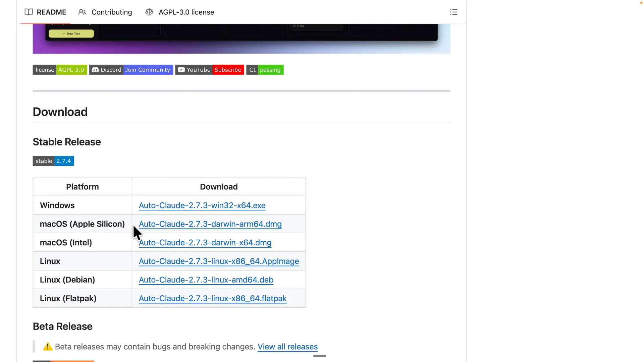
Task: Click the stable 2.7.4 version badge
Action: [x=53, y=161]
